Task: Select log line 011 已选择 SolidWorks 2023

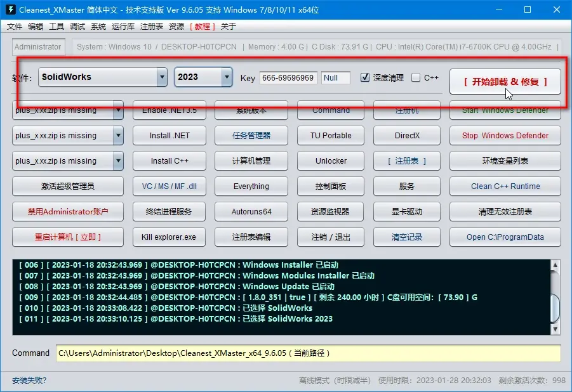Action: [x=176, y=318]
